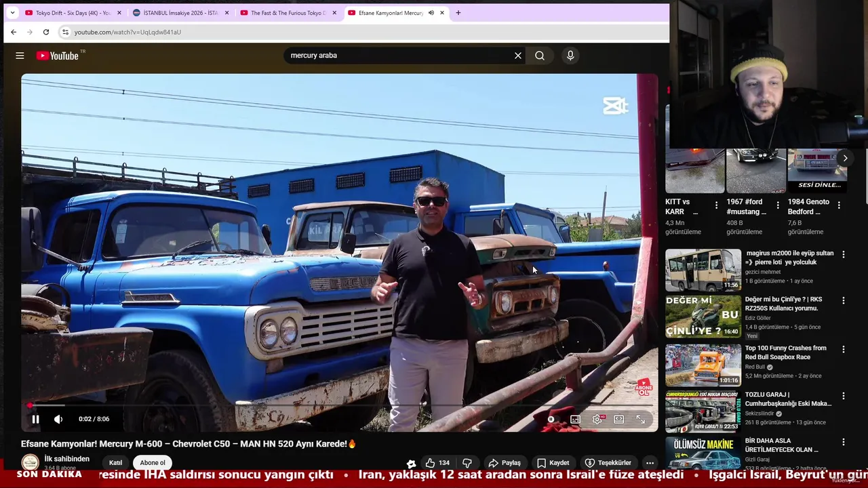Open the BİR DAHA ASLA ÜRETİLMEYECEK video title
The width and height of the screenshot is (868, 488).
(782, 445)
